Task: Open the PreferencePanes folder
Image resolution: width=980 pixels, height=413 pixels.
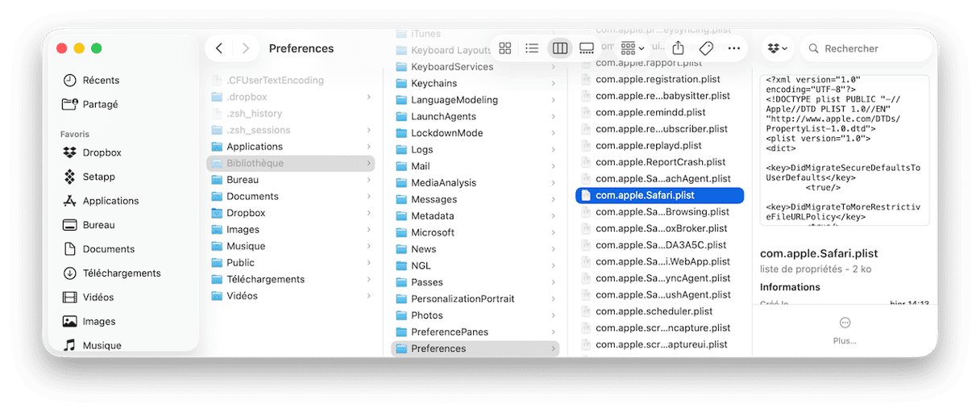Action: [x=450, y=332]
